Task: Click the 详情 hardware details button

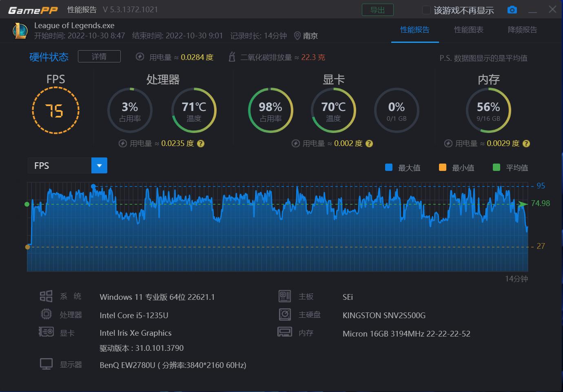Action: [x=99, y=57]
